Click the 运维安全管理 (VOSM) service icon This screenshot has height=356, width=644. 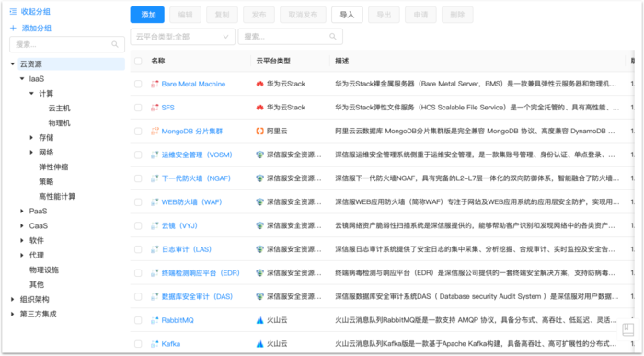[155, 155]
